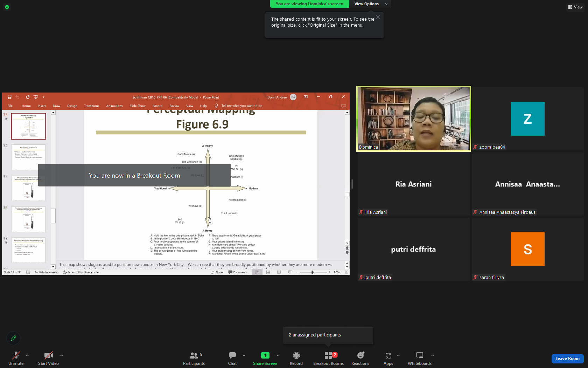Click the zoom slider handle in PowerPoint
Screen dimensions: 588x368
(x=313, y=272)
